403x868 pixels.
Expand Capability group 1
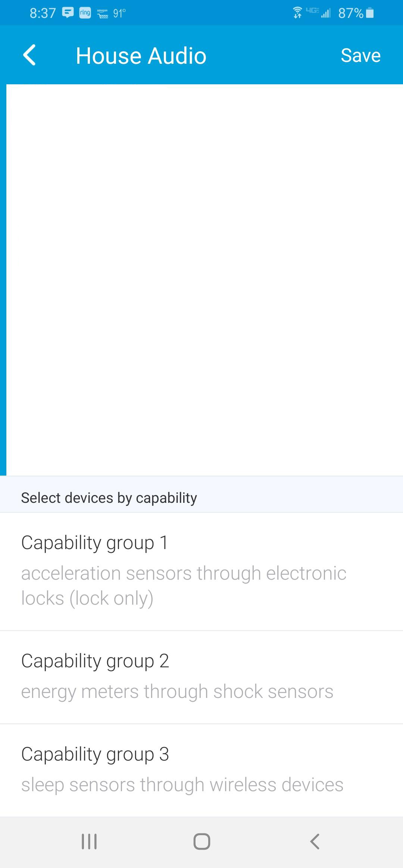(x=201, y=571)
